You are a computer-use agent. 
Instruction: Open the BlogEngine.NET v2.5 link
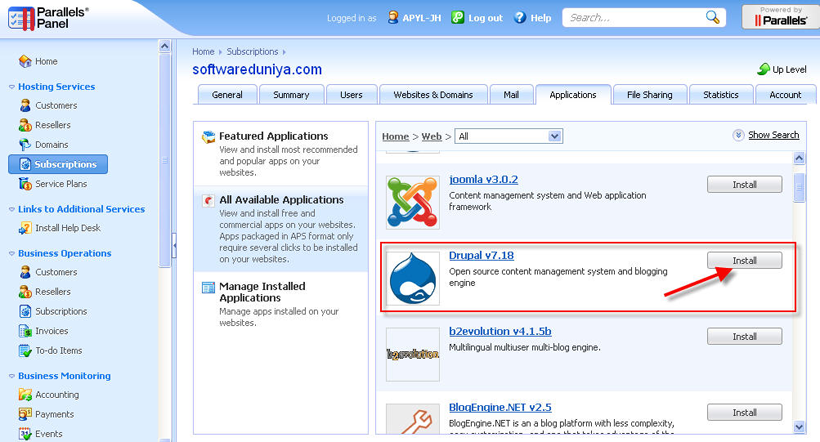(500, 407)
